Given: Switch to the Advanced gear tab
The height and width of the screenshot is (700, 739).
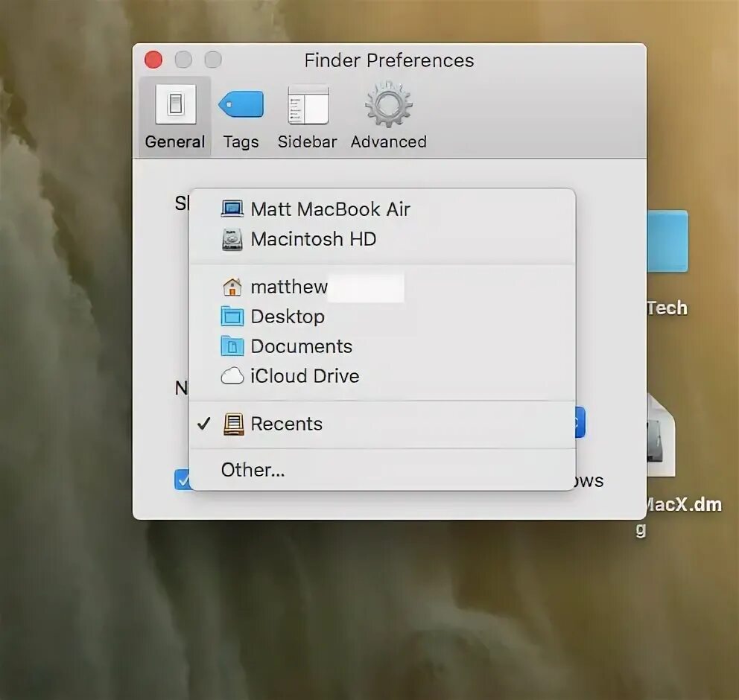Looking at the screenshot, I should click(388, 117).
